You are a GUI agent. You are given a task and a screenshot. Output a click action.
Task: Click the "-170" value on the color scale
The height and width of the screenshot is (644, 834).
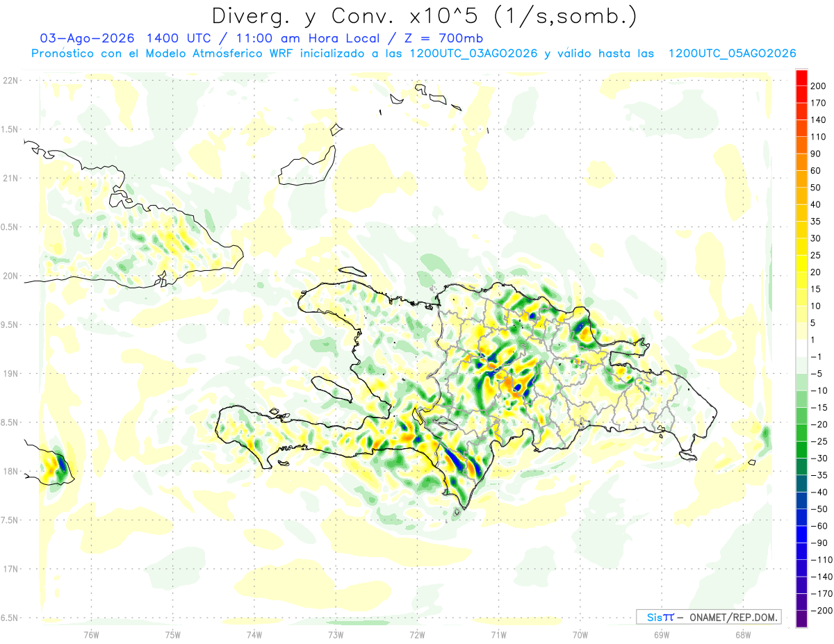pos(821,593)
